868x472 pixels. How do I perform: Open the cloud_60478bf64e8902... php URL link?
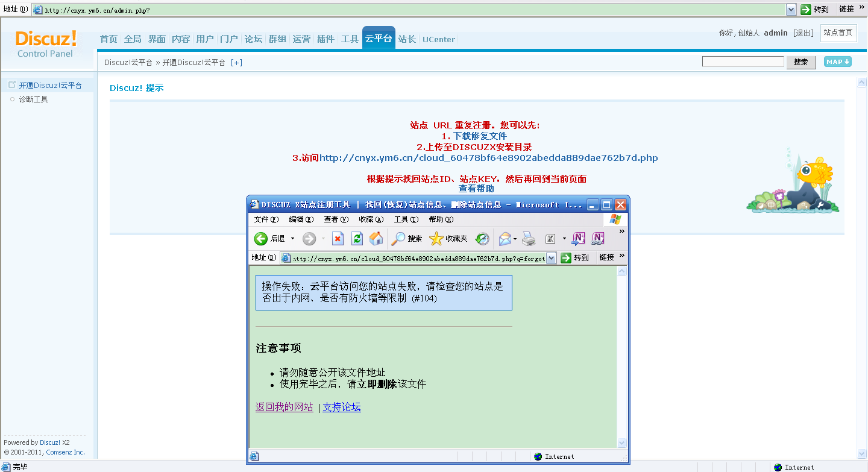488,158
